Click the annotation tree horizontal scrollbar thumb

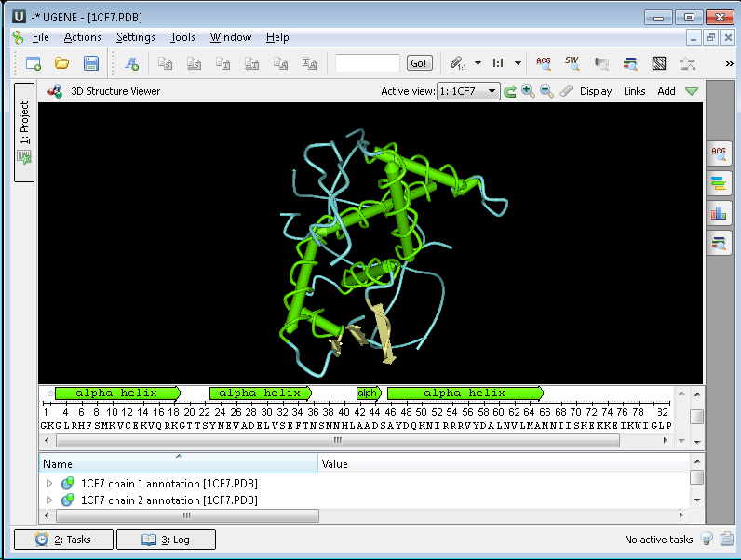(x=187, y=515)
